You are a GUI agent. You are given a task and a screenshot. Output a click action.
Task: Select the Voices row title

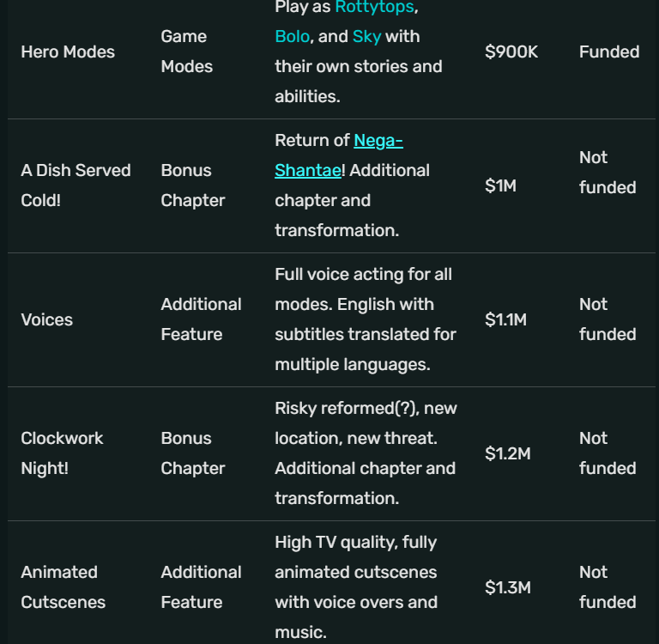[x=46, y=319]
